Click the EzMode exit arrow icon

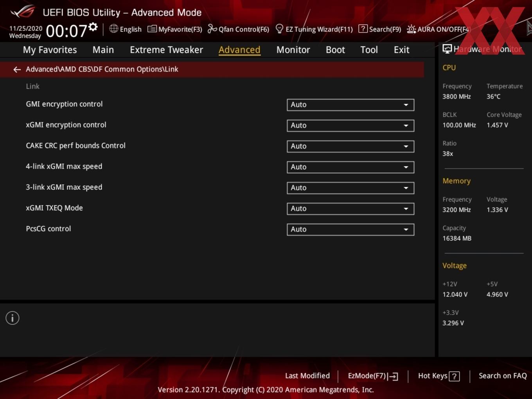pos(393,376)
